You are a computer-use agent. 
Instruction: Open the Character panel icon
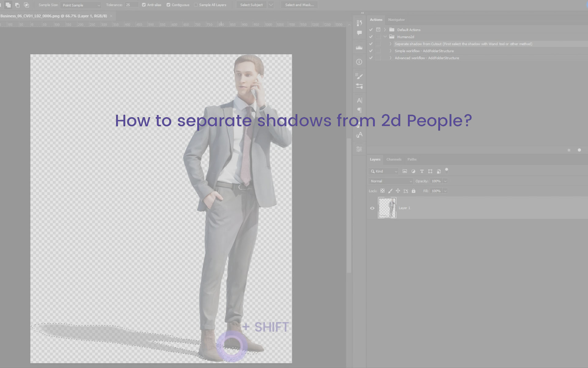[359, 100]
